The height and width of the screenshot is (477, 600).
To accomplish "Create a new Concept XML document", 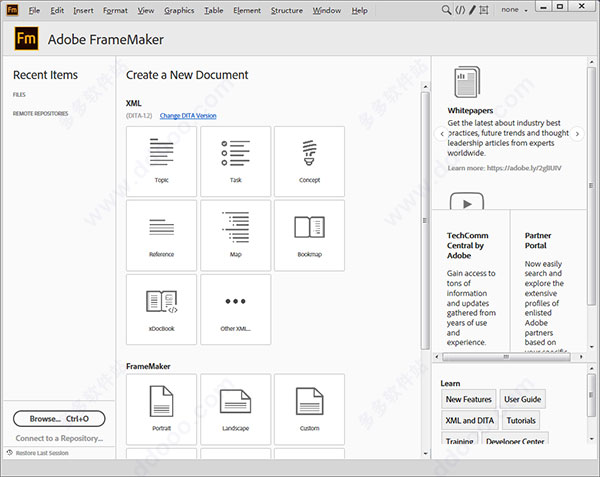I will tap(309, 161).
